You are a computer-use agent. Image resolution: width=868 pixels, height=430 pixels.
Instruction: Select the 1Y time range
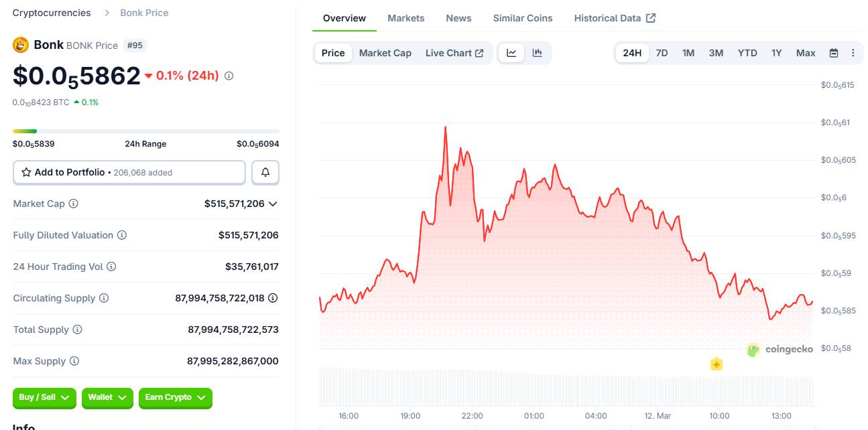pos(776,53)
